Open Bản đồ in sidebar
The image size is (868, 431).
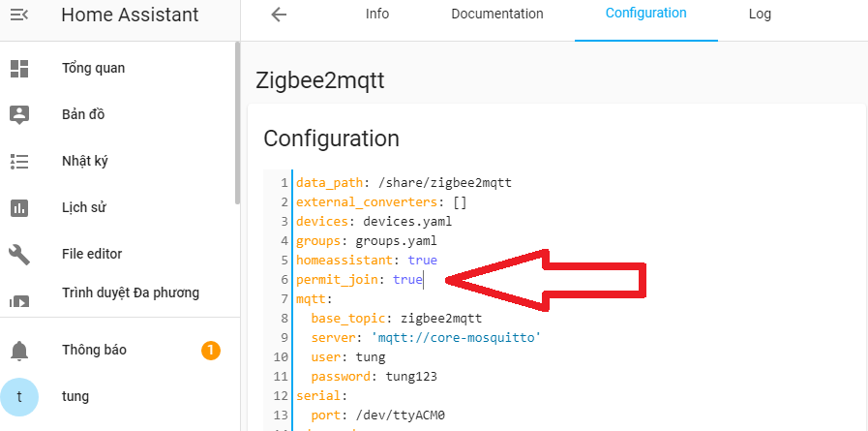[83, 114]
